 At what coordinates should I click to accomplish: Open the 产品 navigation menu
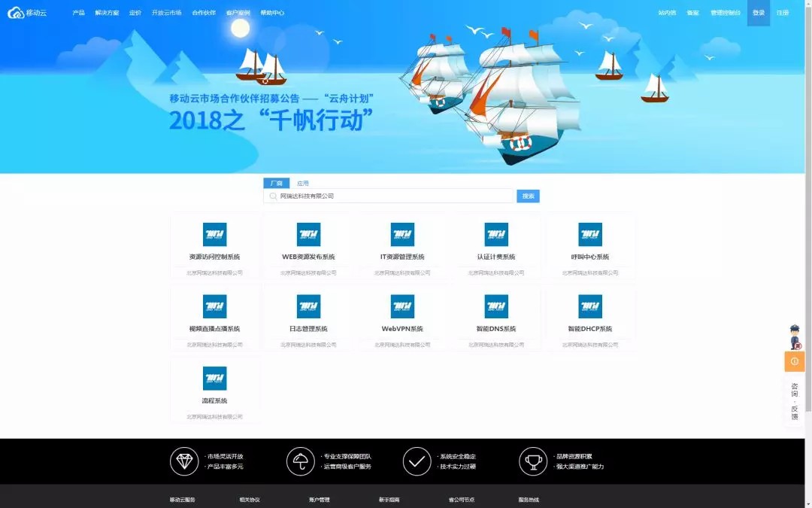click(x=78, y=13)
